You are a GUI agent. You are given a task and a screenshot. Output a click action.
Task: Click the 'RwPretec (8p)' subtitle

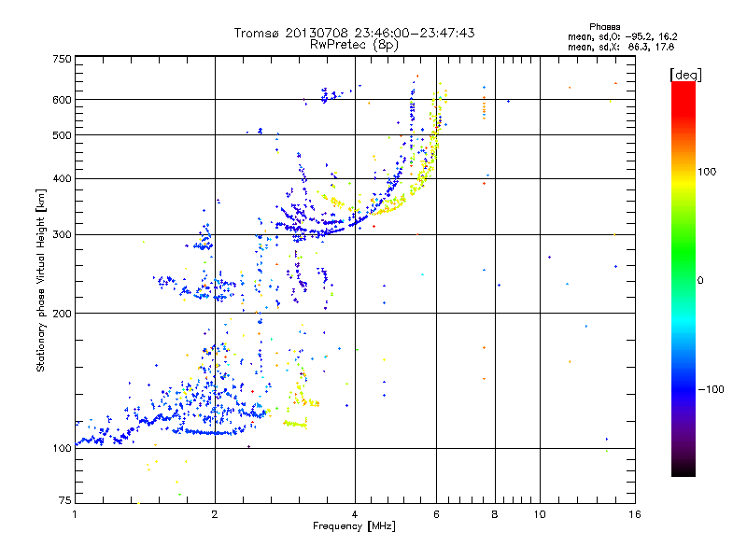point(354,45)
